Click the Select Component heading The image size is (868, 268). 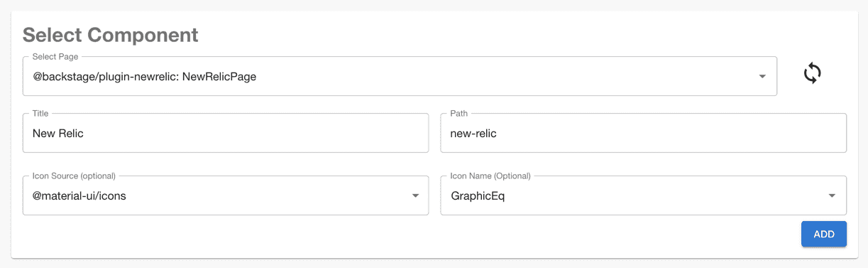(x=111, y=35)
